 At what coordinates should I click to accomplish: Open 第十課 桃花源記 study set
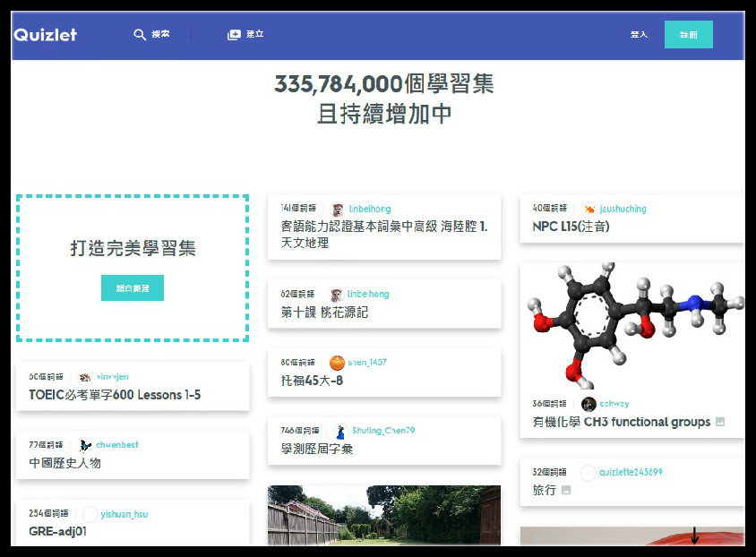[324, 313]
